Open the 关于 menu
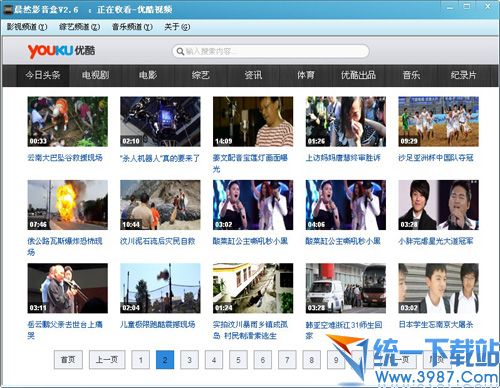 tap(177, 27)
